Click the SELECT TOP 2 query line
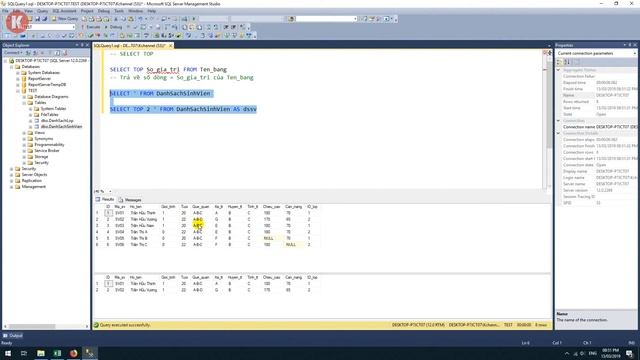Screen dimensions: 640x360 (x=183, y=109)
